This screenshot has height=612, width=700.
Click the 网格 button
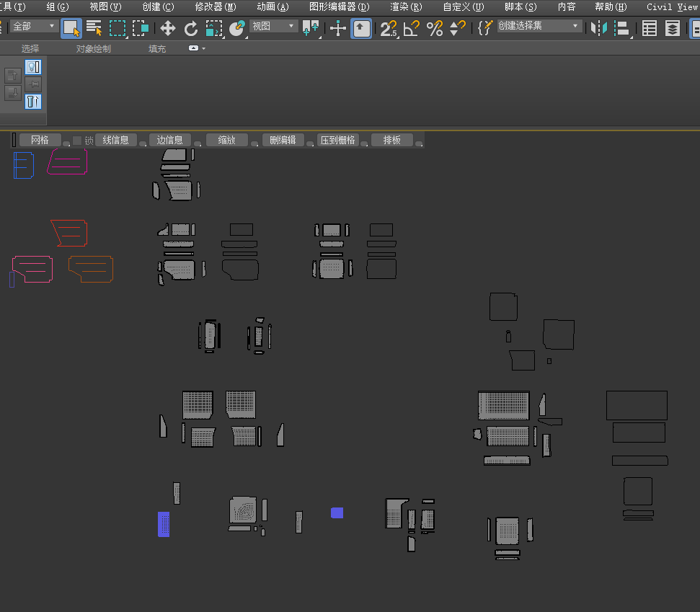pyautogui.click(x=40, y=140)
